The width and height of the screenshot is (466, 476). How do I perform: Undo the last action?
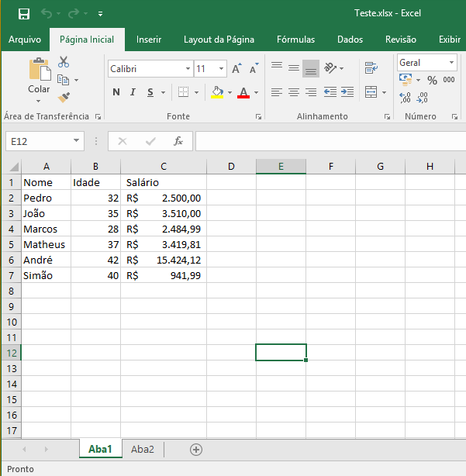tap(47, 14)
